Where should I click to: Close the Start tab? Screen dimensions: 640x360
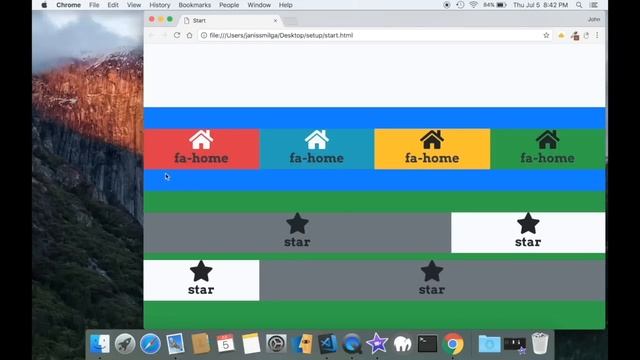click(x=275, y=20)
